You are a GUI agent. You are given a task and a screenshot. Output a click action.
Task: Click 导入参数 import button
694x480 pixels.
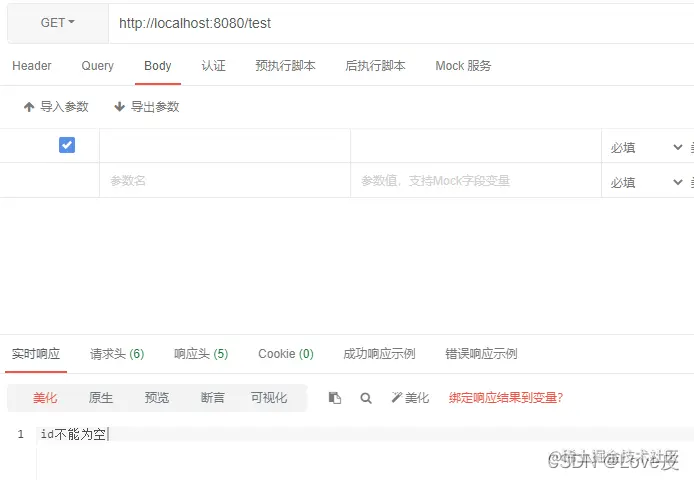pyautogui.click(x=56, y=107)
